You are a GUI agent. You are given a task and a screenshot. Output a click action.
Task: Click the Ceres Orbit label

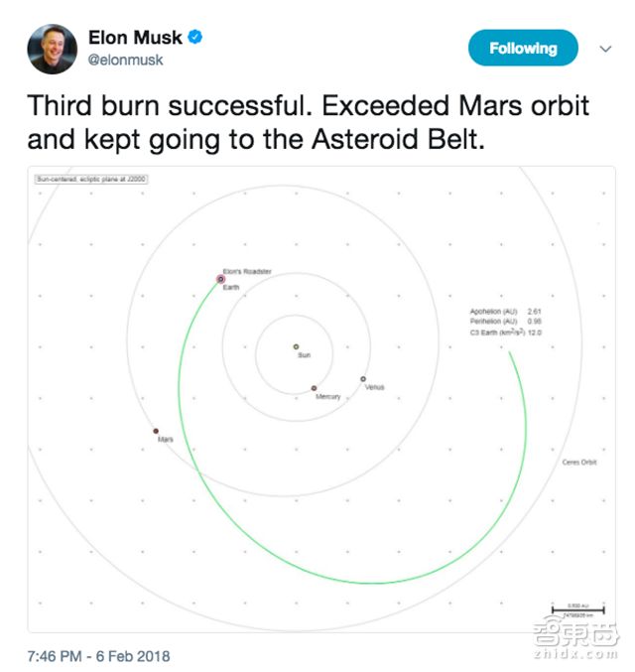point(578,463)
